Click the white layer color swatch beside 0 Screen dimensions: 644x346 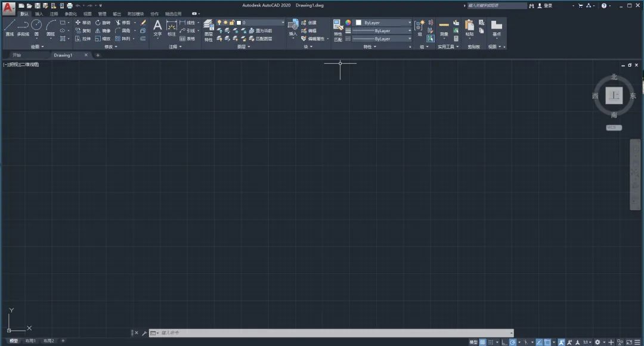coord(239,23)
